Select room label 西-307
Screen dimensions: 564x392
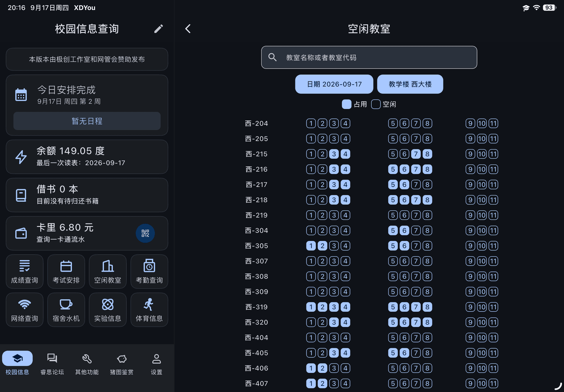coord(256,261)
